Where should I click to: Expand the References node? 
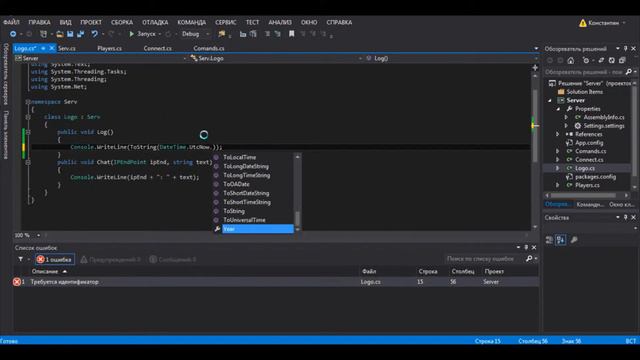[558, 134]
